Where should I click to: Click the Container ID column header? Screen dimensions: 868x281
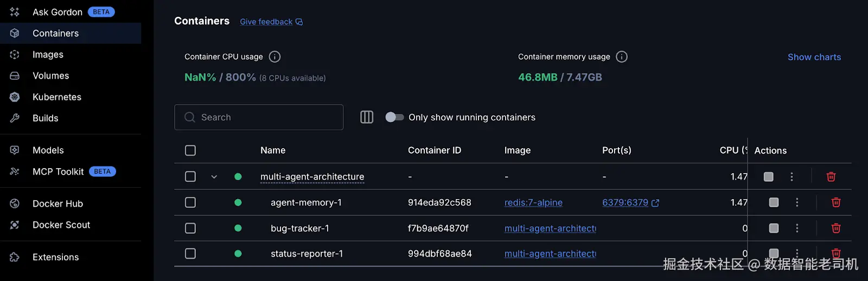(x=435, y=150)
